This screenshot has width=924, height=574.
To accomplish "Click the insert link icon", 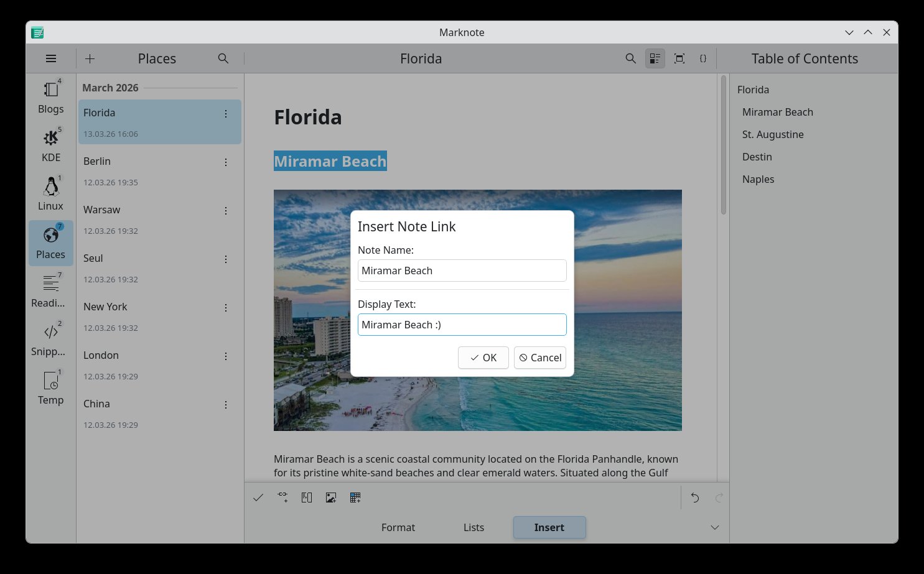I will point(282,498).
